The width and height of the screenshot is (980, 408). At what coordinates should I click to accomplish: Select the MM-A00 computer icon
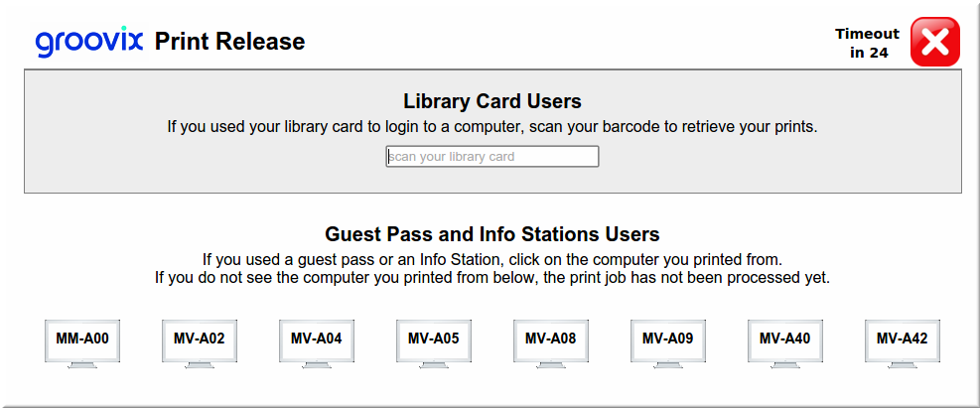click(82, 340)
